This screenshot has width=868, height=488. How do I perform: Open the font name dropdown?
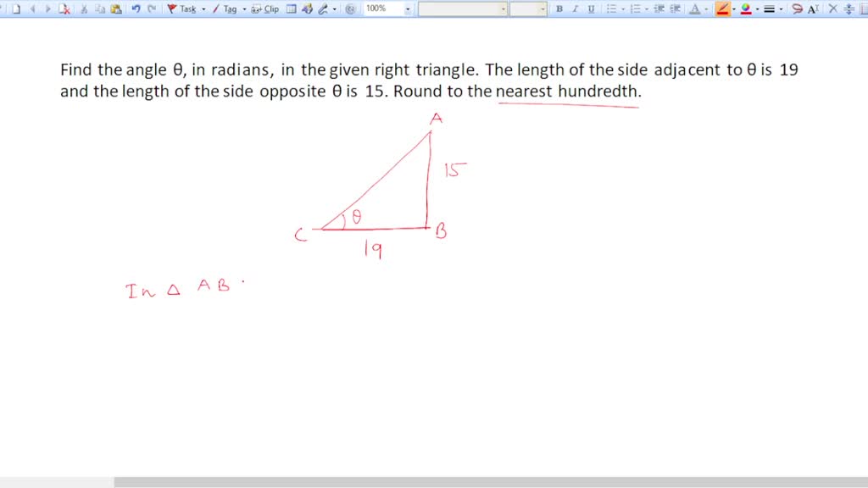click(503, 8)
